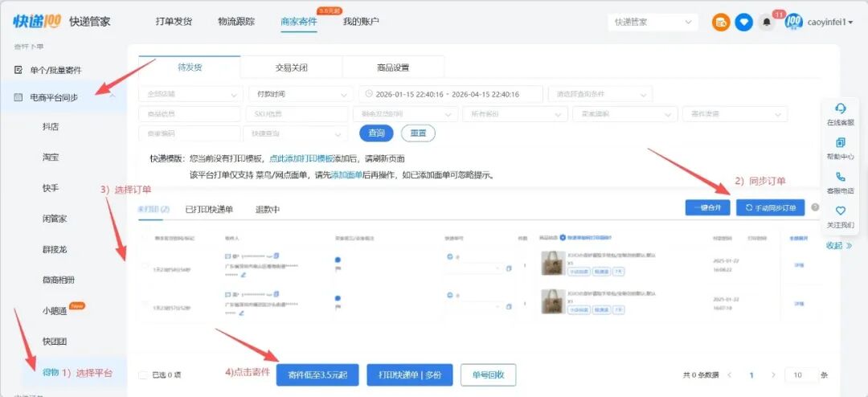Screen dimensions: 868x397
Task: Click the courier refresh icon in 16:06 row
Action: [449, 256]
